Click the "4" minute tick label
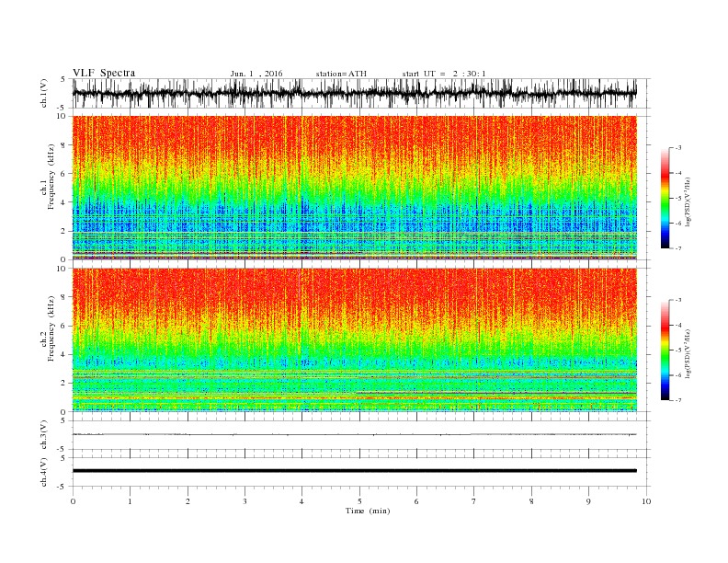Screen dimensions: 728x563 (301, 501)
